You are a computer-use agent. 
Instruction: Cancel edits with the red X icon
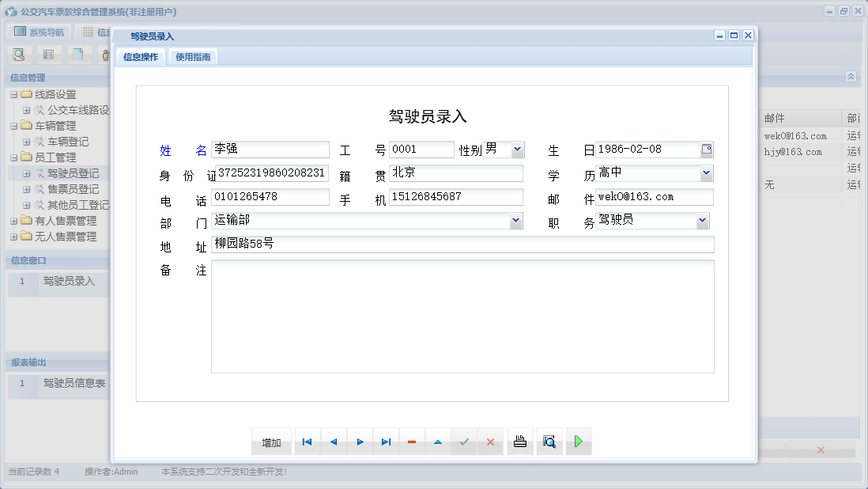click(490, 442)
